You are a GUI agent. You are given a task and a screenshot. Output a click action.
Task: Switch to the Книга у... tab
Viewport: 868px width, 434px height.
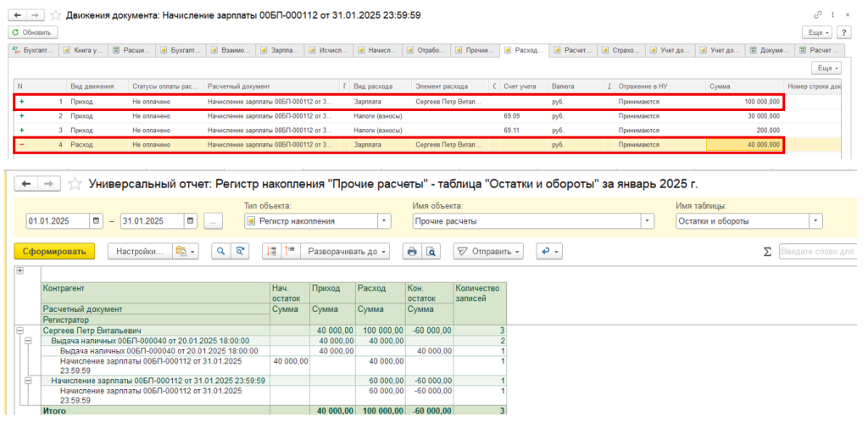click(x=83, y=50)
